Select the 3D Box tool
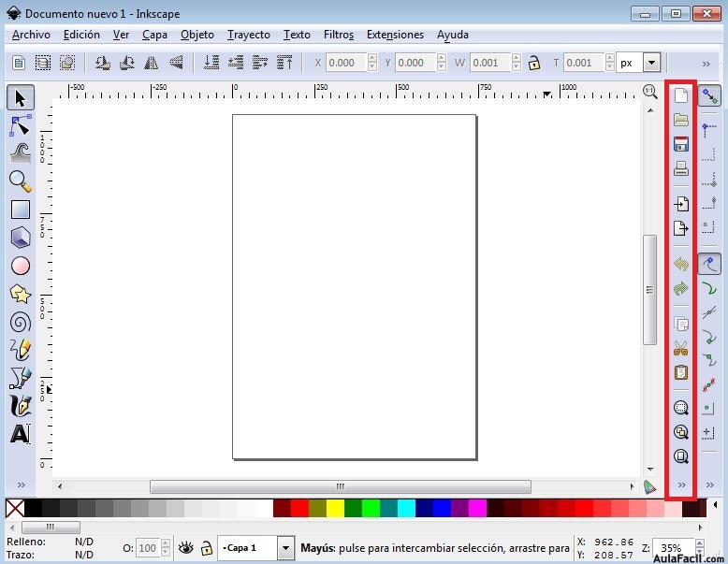Viewport: 728px width, 564px height. (21, 238)
